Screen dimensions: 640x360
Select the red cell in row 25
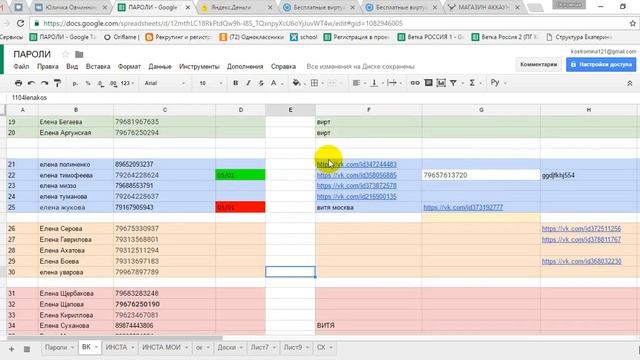tap(240, 207)
